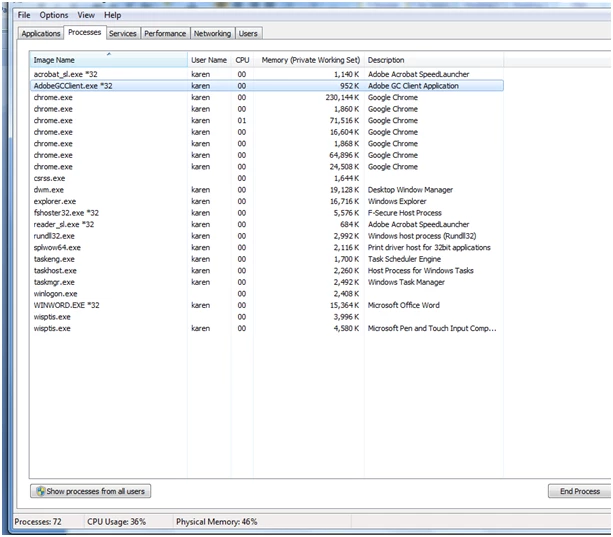Select the acrobat_sl.exe *32 process

pos(267,74)
